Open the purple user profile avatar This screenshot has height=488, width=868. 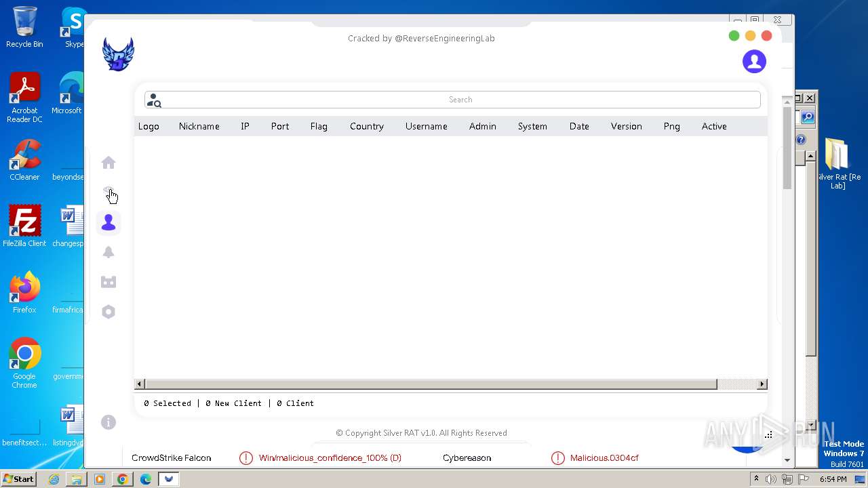(754, 61)
